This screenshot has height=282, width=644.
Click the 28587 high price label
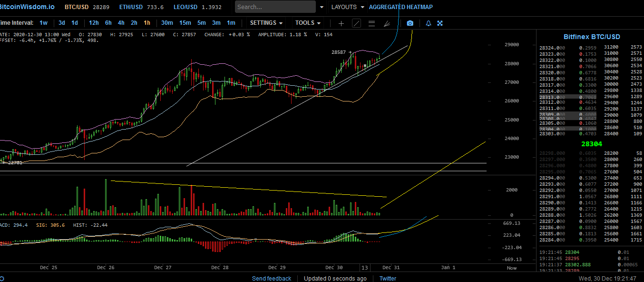click(338, 52)
